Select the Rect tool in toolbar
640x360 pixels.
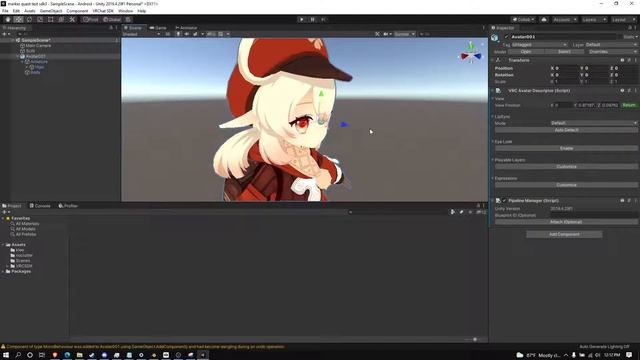(x=51, y=20)
